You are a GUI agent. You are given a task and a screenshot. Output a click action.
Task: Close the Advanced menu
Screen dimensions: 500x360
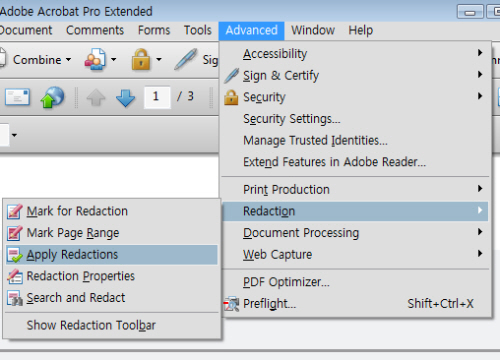[x=252, y=31]
